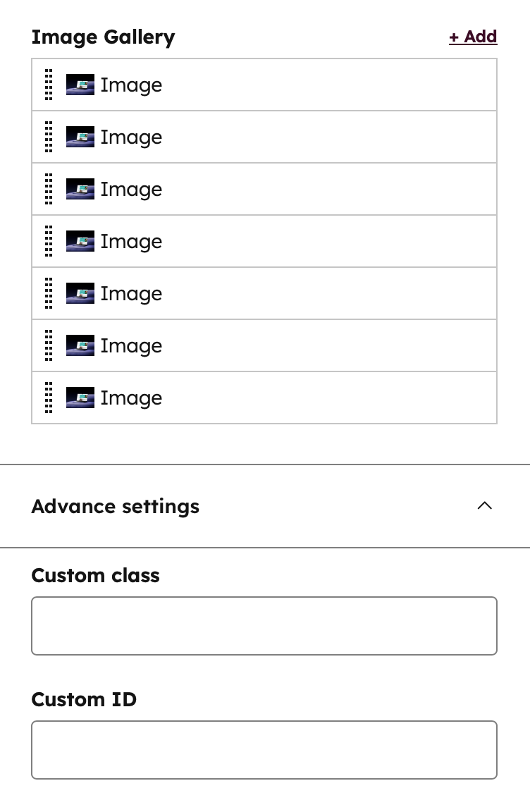The image size is (530, 812).
Task: Focus the Custom class text field
Action: [x=264, y=626]
